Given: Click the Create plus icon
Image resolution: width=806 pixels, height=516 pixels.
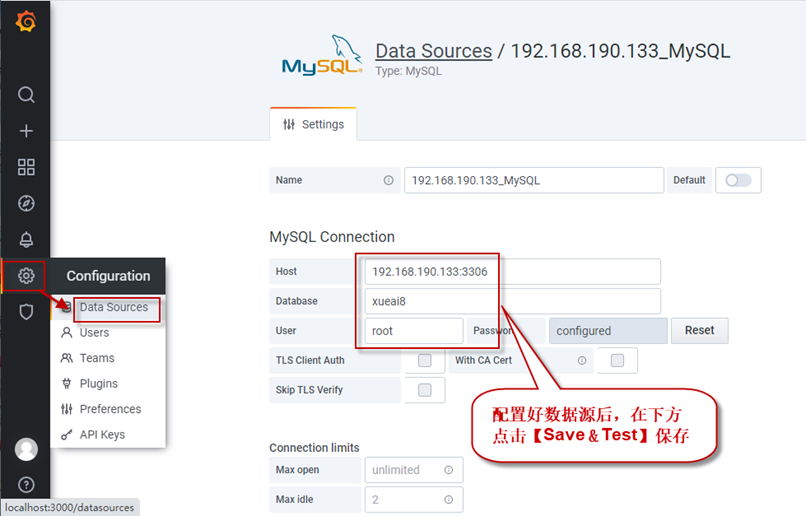Looking at the screenshot, I should click(26, 131).
